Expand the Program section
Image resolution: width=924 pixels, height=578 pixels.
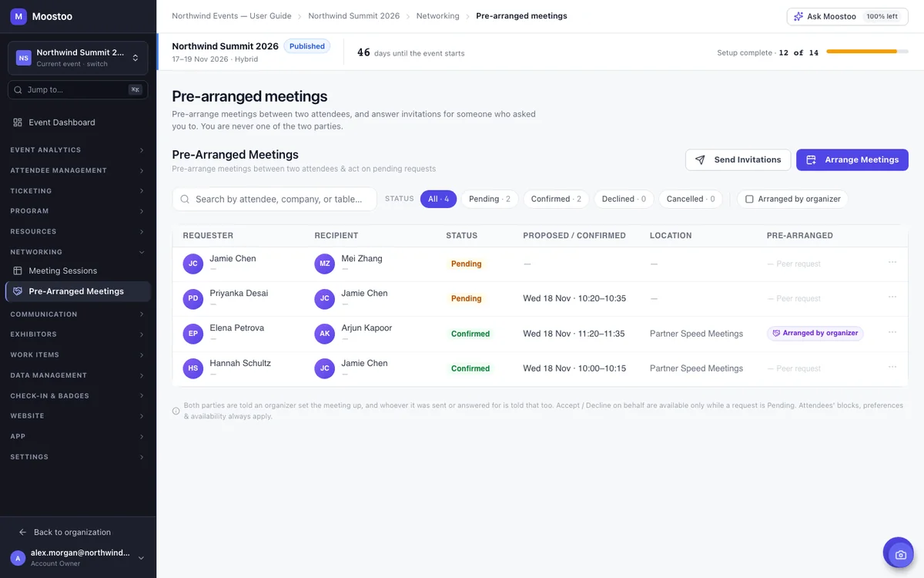coord(78,211)
